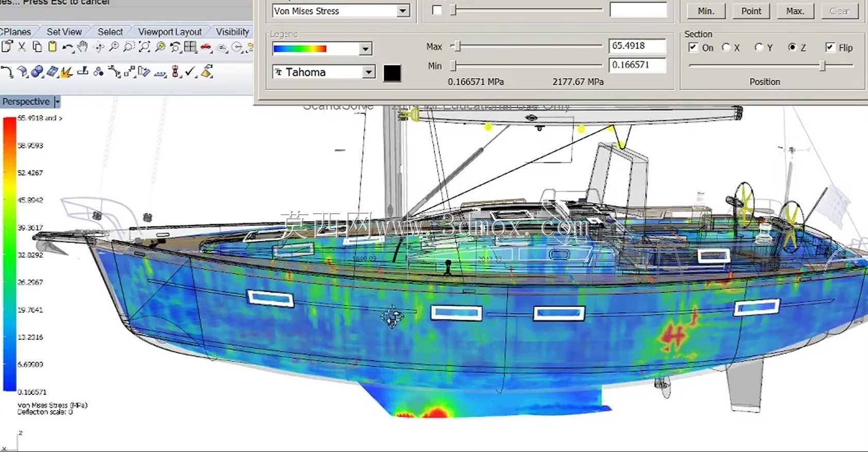Click the red car view icon

pos(206,47)
